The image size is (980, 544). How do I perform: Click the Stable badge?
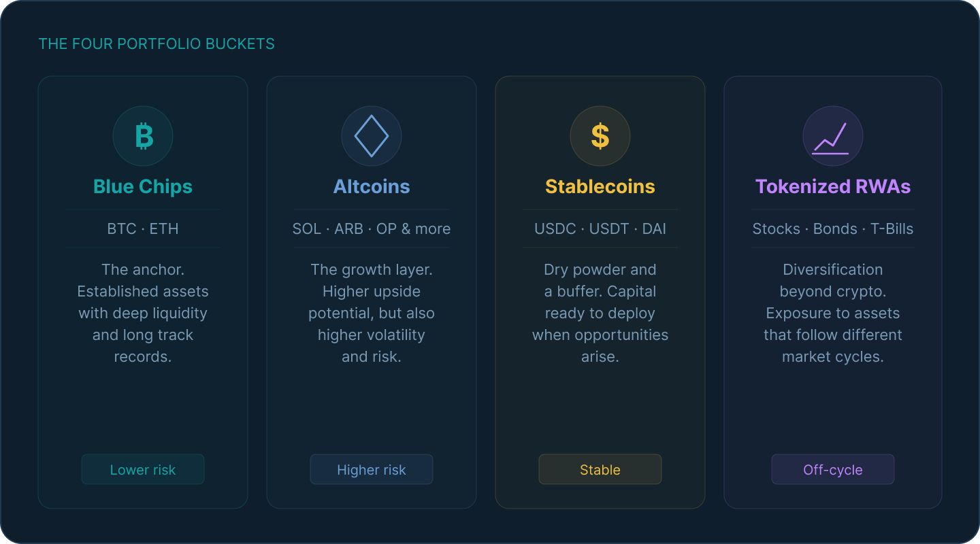coord(600,469)
